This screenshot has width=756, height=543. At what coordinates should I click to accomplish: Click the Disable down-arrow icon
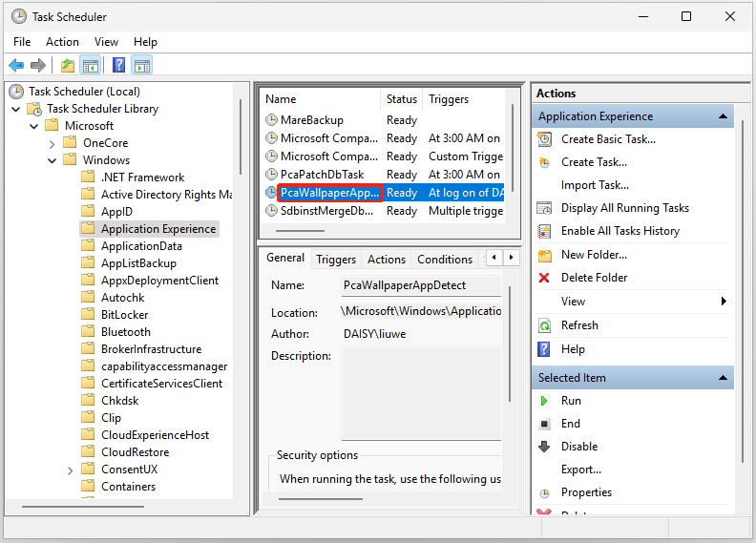544,447
